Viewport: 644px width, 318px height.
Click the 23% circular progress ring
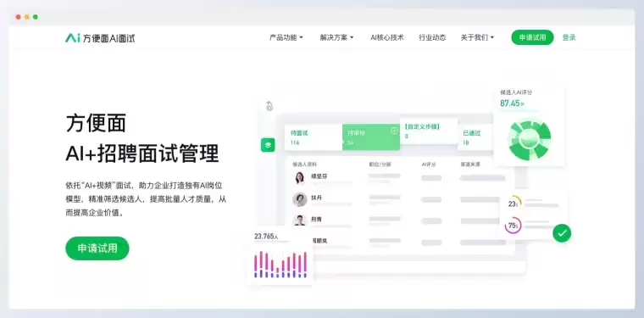pyautogui.click(x=514, y=204)
